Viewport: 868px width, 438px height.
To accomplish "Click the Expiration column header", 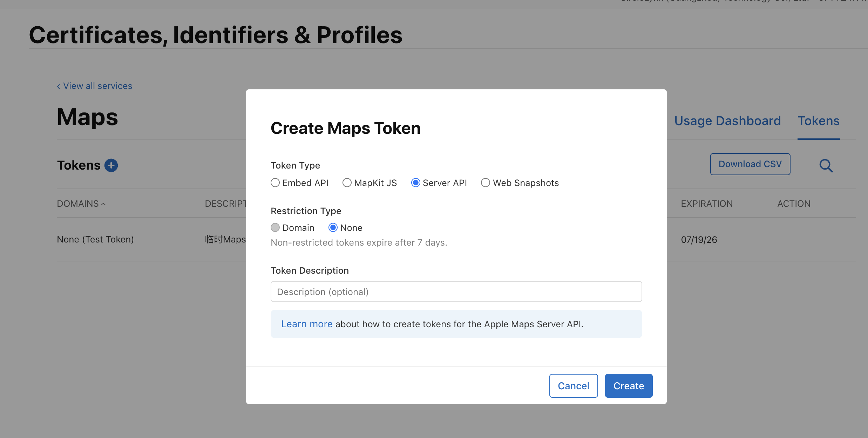I will coord(707,204).
